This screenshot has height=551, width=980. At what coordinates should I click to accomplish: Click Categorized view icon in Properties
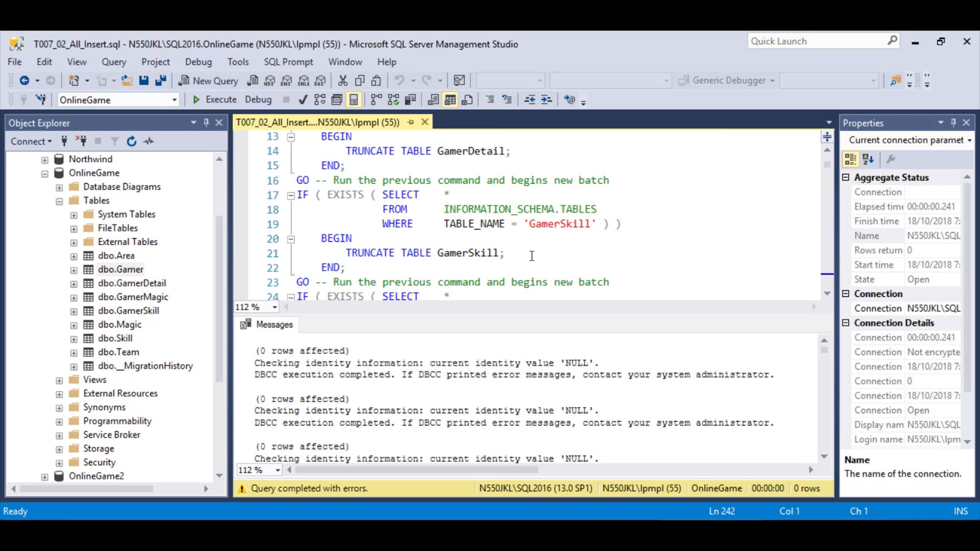click(x=850, y=159)
